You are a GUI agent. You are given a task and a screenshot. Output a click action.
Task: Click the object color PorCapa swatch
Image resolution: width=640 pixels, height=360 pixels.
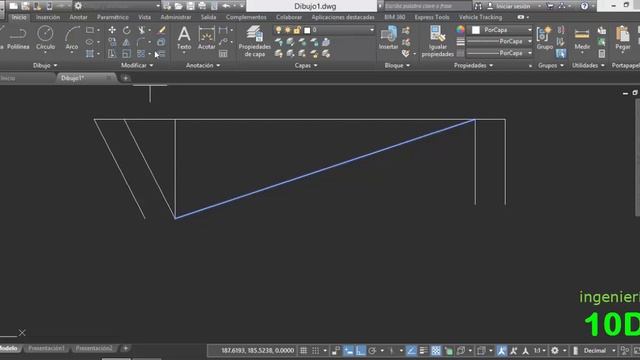[476, 30]
